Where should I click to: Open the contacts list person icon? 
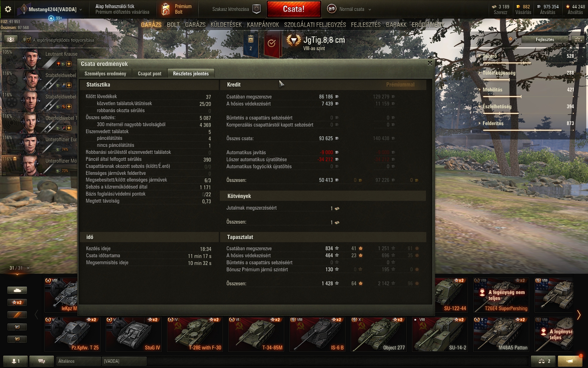pos(15,361)
